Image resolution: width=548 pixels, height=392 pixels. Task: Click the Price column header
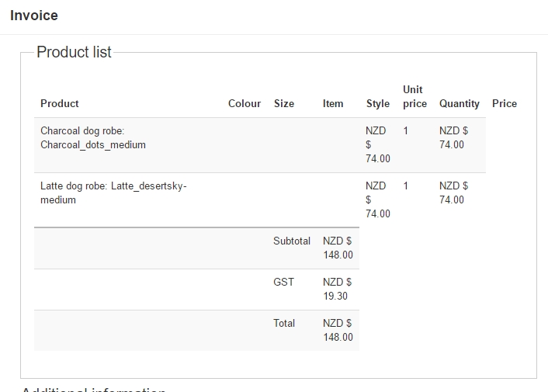[x=505, y=103]
